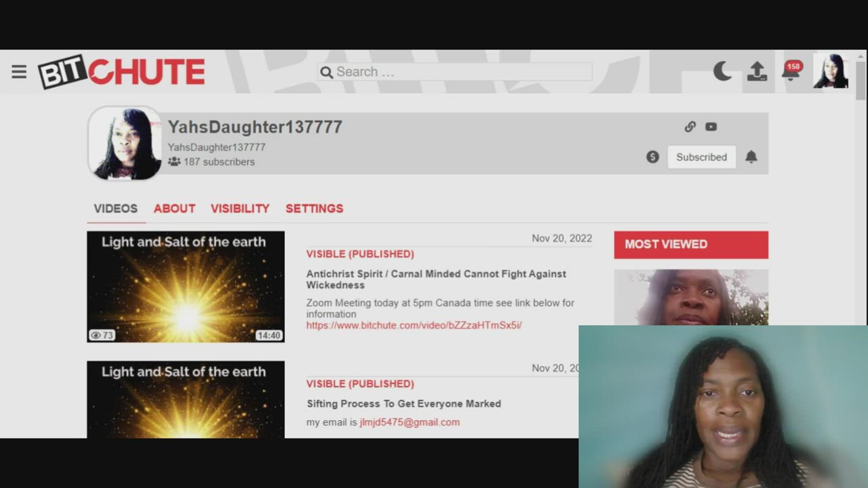Image resolution: width=868 pixels, height=488 pixels.
Task: Open the bitchute.com video link
Action: 414,325
